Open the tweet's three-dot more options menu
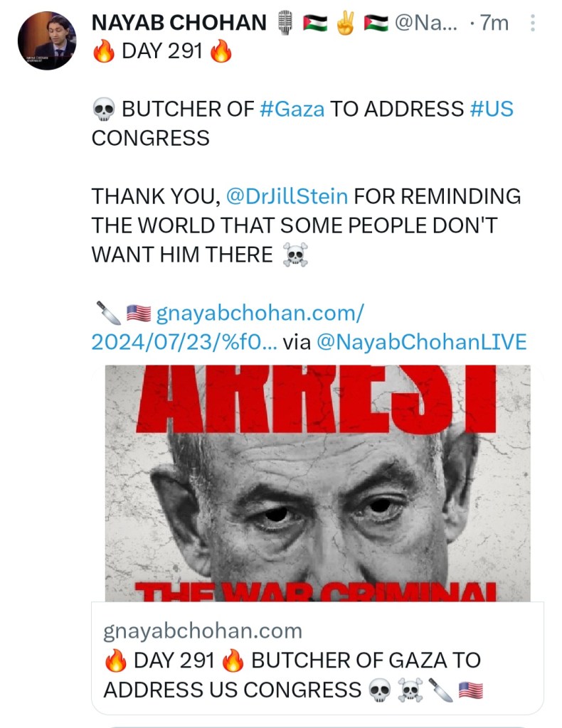Image resolution: width=562 pixels, height=728 pixels. pos(533,23)
